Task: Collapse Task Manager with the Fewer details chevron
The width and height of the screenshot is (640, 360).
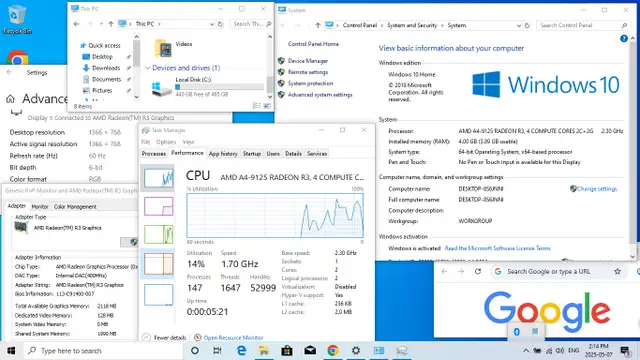Action: coord(147,338)
